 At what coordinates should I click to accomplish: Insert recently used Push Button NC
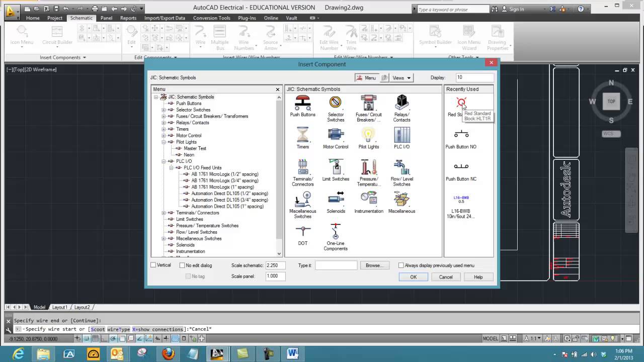tap(461, 167)
